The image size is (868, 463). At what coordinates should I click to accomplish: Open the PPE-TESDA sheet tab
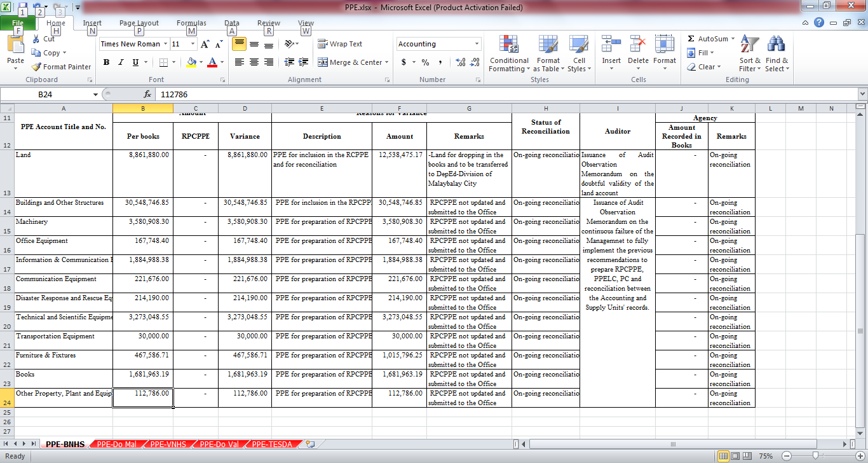(x=273, y=444)
